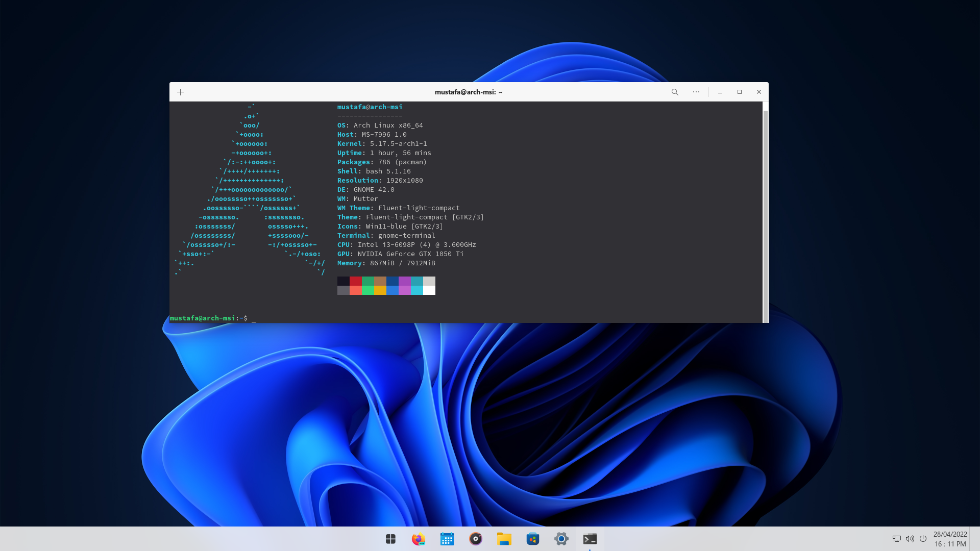Click 'GPU: NVIDIA GeForce GTX 1050 Ti'
Image resolution: width=980 pixels, height=551 pixels.
[x=400, y=254]
